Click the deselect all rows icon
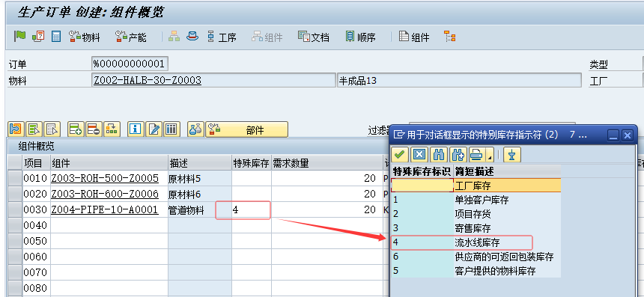644x297 pixels. (52, 129)
